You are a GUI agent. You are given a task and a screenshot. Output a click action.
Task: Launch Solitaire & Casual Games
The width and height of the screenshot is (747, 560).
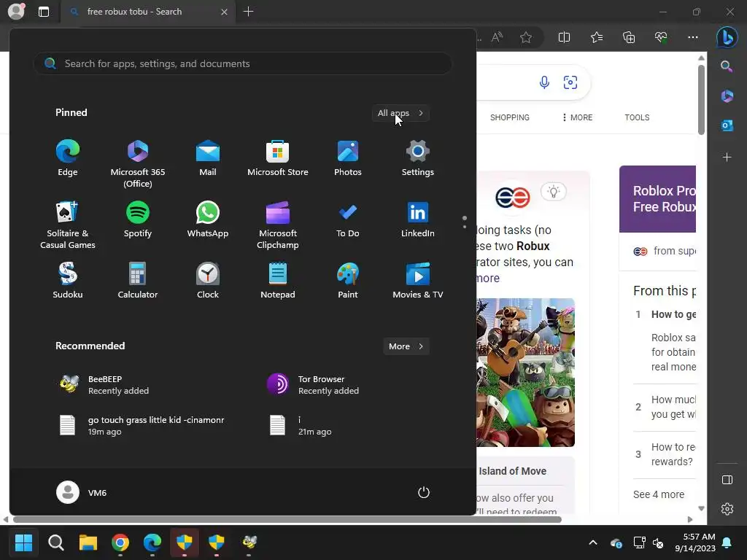click(68, 225)
